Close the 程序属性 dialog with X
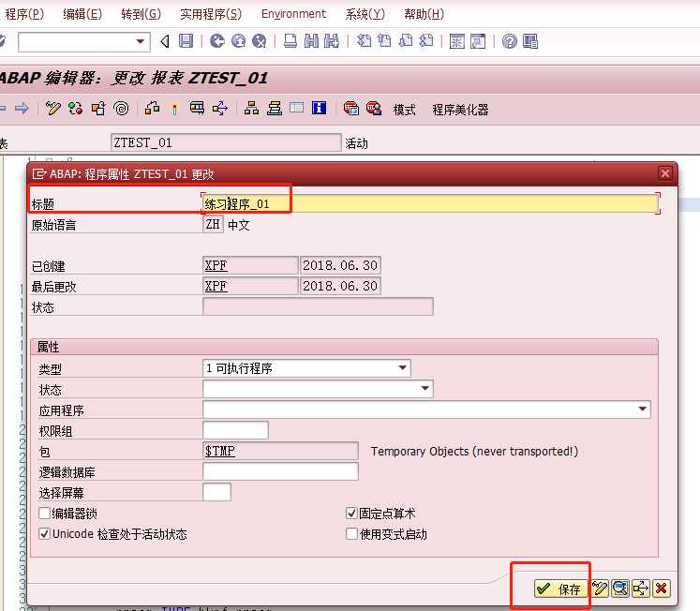 665,173
